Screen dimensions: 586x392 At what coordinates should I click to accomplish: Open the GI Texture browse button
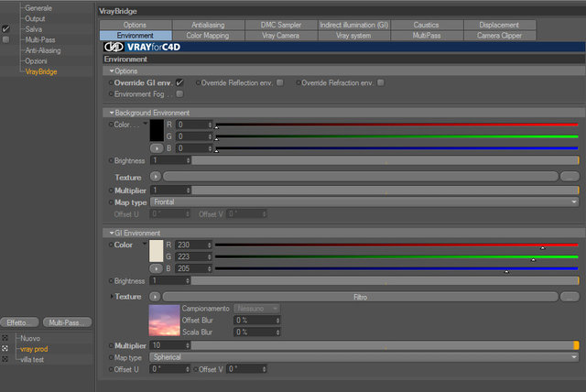[x=570, y=297]
